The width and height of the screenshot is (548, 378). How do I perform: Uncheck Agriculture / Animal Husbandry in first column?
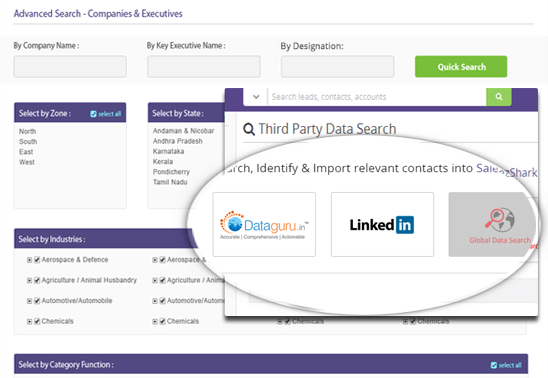[x=37, y=280]
